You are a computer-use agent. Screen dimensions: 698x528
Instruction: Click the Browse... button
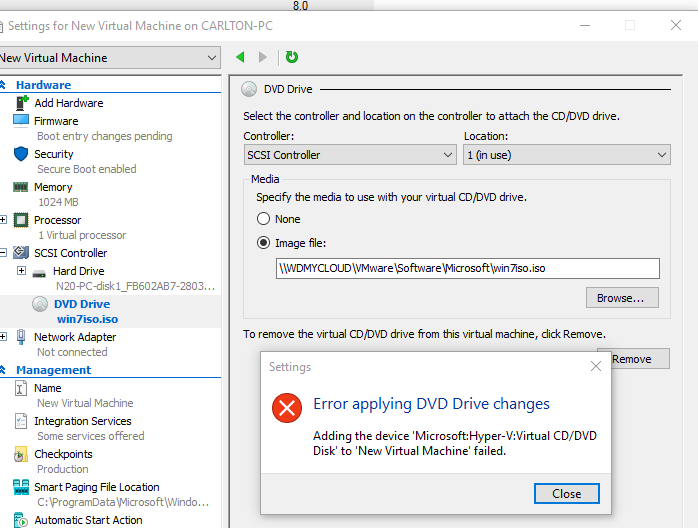pyautogui.click(x=622, y=298)
